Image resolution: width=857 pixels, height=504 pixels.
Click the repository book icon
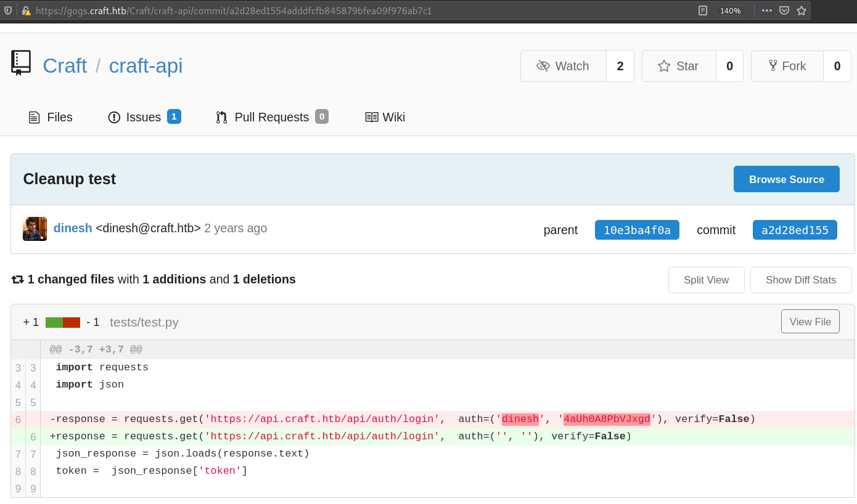pyautogui.click(x=21, y=63)
